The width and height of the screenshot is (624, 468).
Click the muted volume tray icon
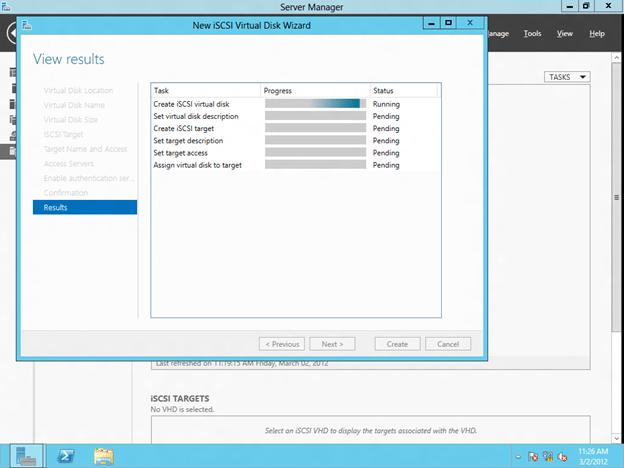click(x=564, y=456)
